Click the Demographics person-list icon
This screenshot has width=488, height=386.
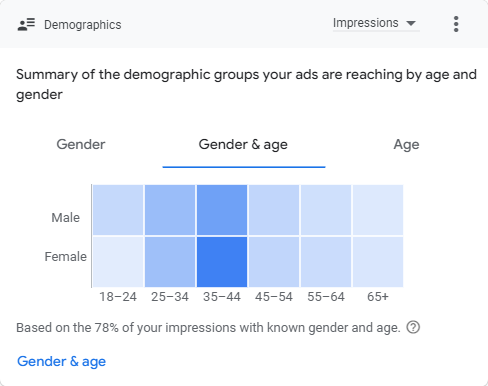pos(26,24)
